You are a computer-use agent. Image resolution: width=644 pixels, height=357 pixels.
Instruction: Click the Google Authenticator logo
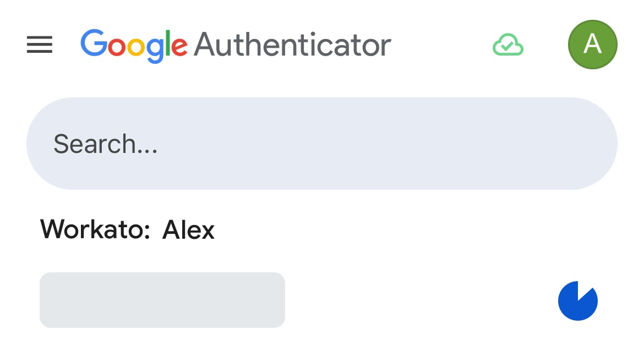[236, 45]
